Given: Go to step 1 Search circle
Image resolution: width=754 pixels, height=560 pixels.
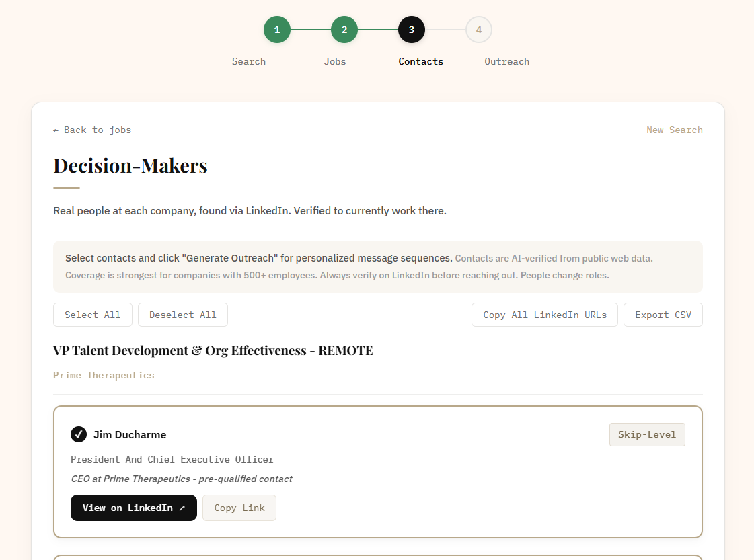Looking at the screenshot, I should tap(277, 30).
